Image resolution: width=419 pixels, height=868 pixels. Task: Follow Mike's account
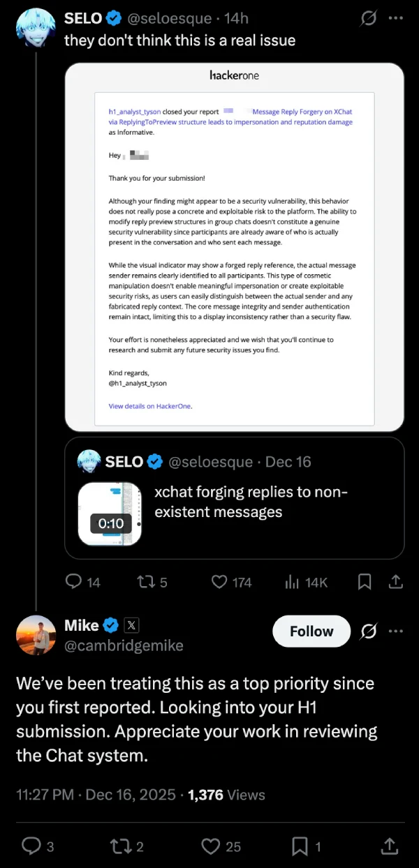point(311,631)
